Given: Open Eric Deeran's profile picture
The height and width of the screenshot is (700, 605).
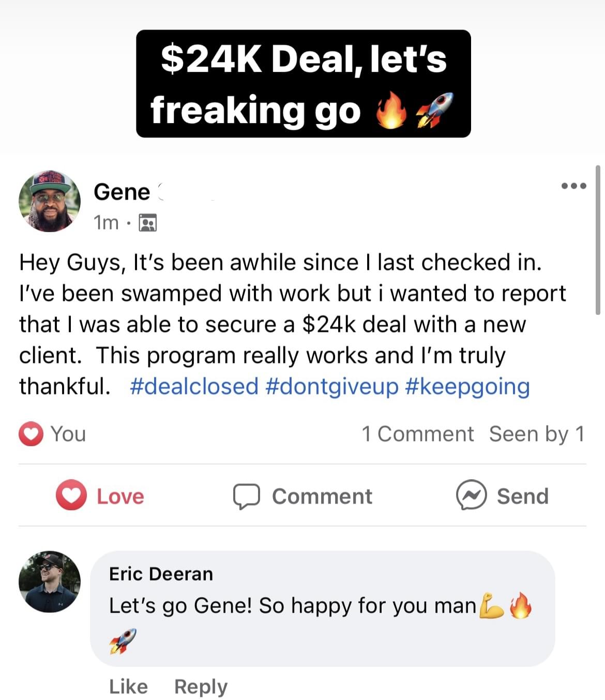Looking at the screenshot, I should (50, 581).
